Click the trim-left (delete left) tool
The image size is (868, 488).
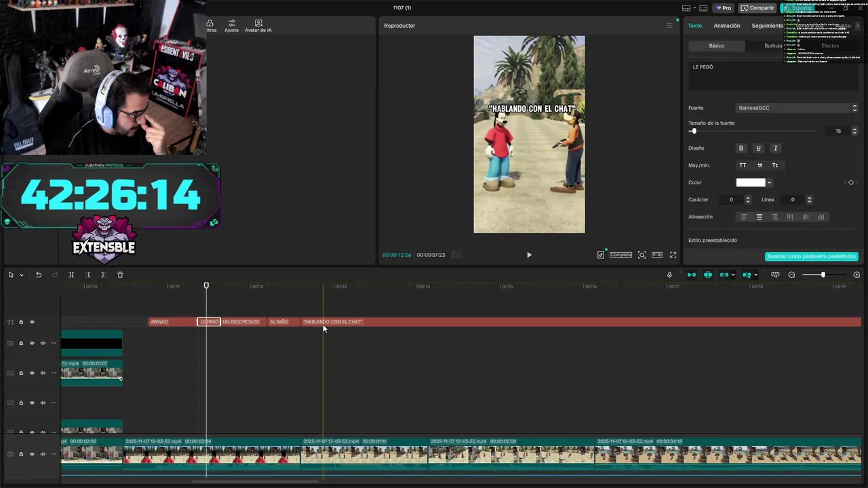(x=87, y=274)
